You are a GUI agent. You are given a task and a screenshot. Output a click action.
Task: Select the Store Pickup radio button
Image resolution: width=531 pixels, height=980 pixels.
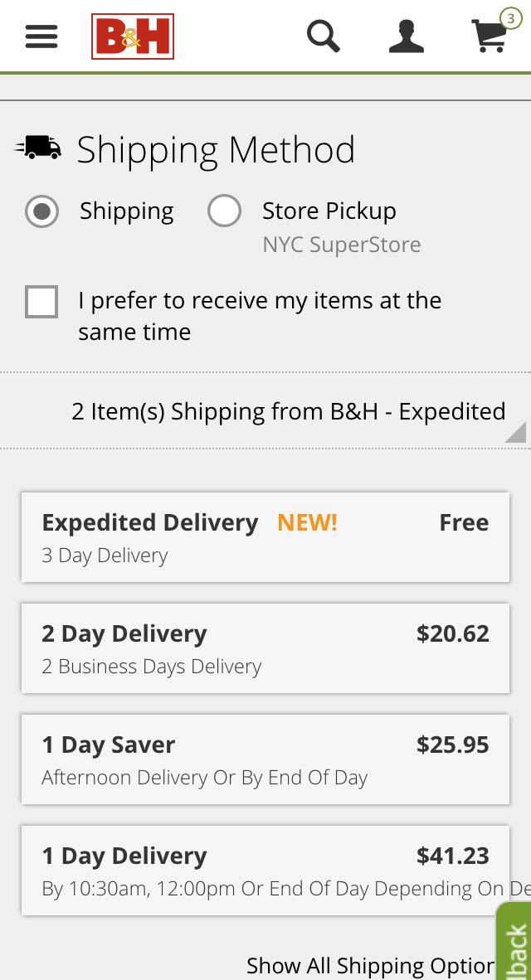point(224,211)
